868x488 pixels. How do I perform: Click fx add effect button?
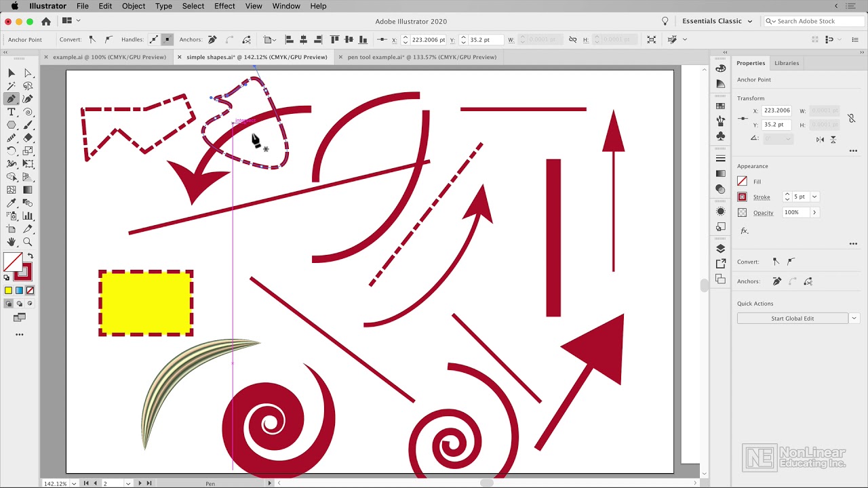pyautogui.click(x=744, y=231)
